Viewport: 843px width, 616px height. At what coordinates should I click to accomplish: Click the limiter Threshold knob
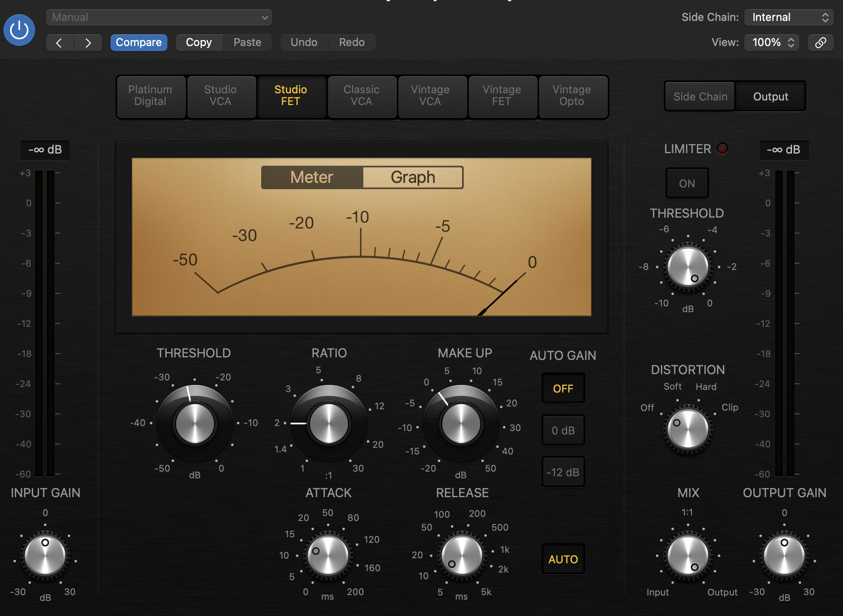click(x=687, y=267)
